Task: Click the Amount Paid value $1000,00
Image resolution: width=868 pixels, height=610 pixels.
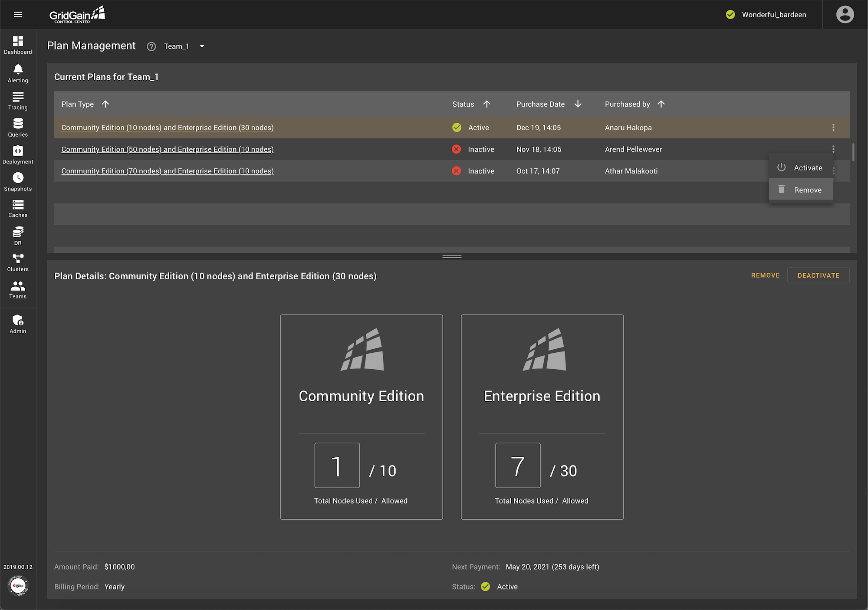Action: click(119, 567)
